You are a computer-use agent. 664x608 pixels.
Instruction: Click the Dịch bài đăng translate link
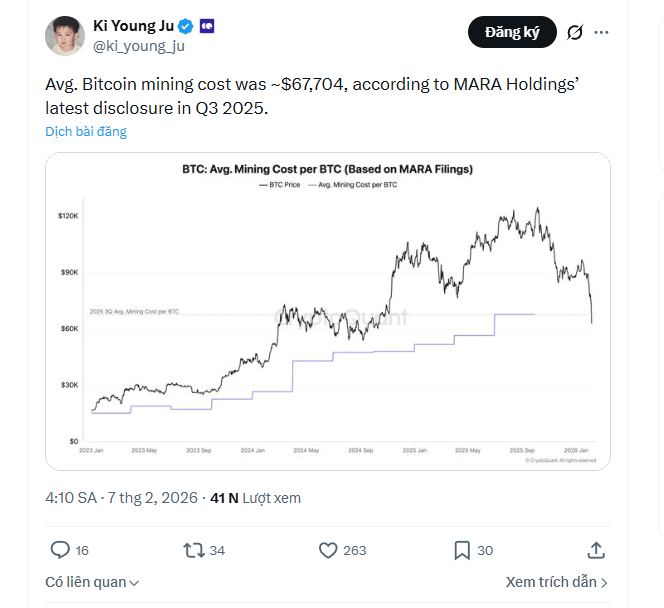pos(86,131)
